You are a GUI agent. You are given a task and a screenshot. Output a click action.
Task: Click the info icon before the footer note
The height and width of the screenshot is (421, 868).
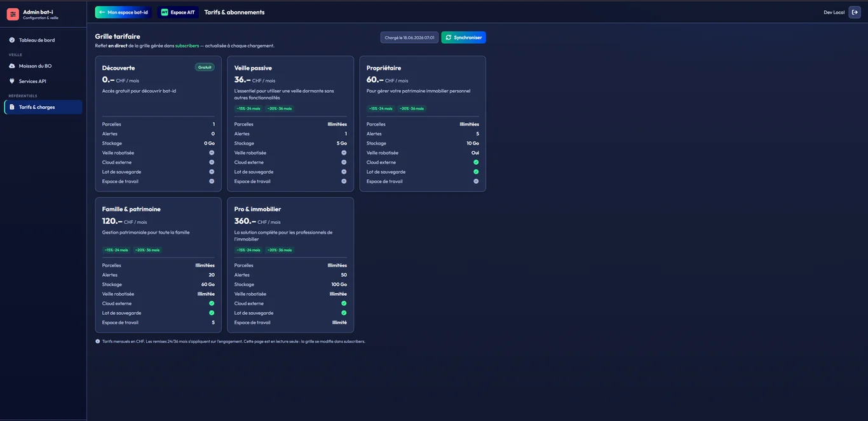click(x=98, y=342)
